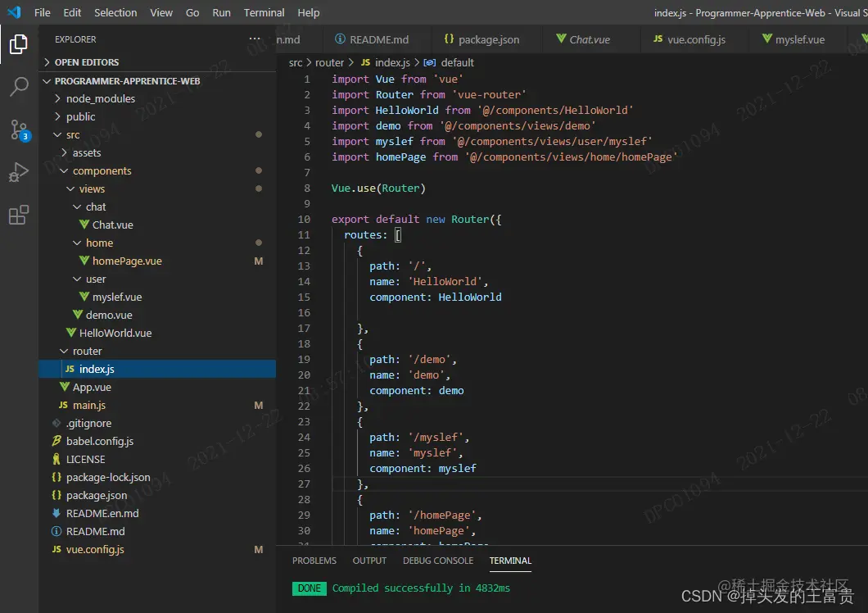The width and height of the screenshot is (868, 613).
Task: Click the LICENSE file icon
Action: 57,459
